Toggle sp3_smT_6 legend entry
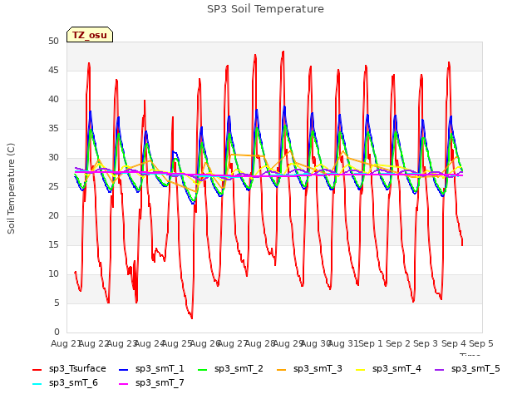This screenshot has width=532, height=399. [x=65, y=382]
